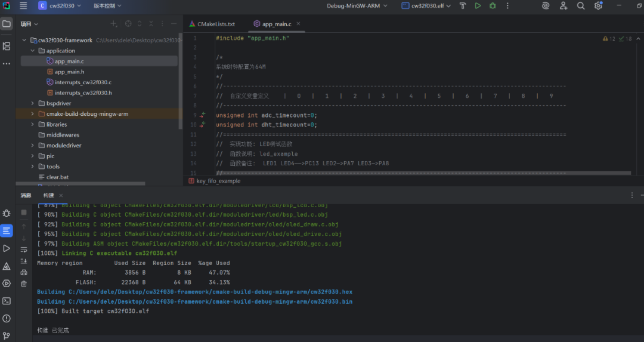
Task: Toggle the Project tool window folder icon
Action: point(7,24)
